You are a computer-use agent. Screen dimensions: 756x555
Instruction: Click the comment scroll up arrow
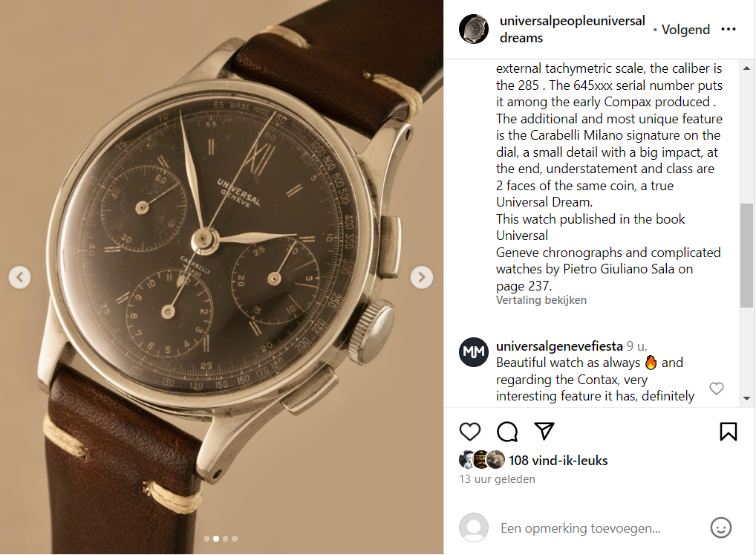pos(747,68)
